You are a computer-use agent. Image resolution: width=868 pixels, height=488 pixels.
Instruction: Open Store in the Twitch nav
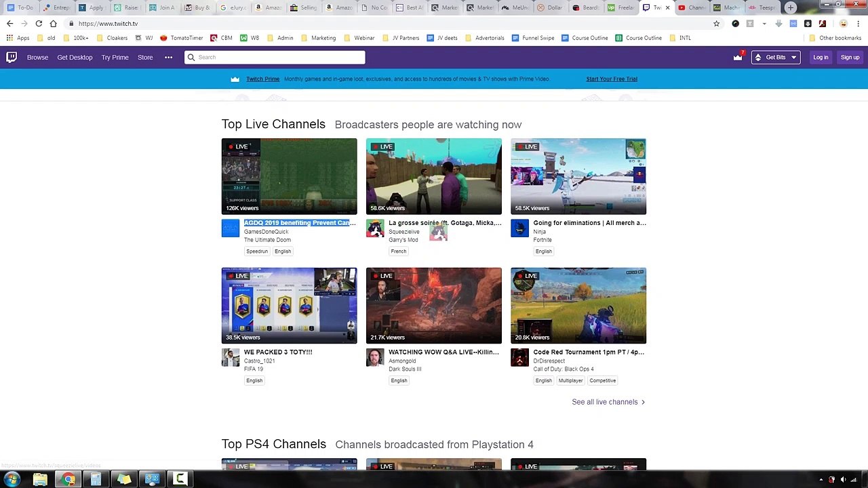point(145,57)
